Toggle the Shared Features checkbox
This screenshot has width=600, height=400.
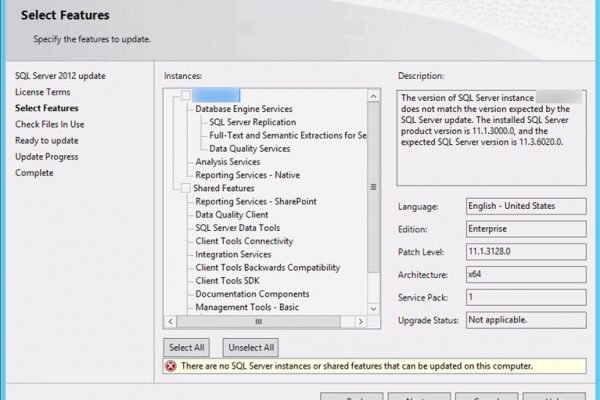[x=186, y=188]
